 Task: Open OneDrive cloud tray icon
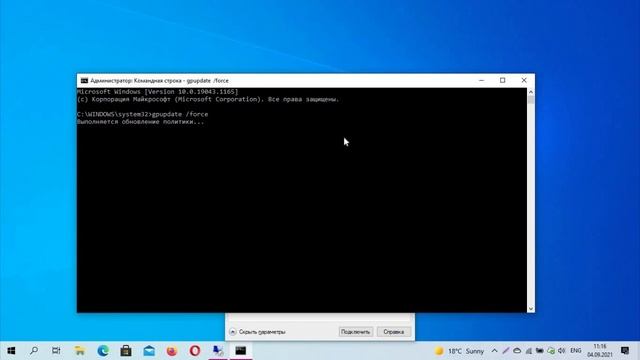coord(517,351)
